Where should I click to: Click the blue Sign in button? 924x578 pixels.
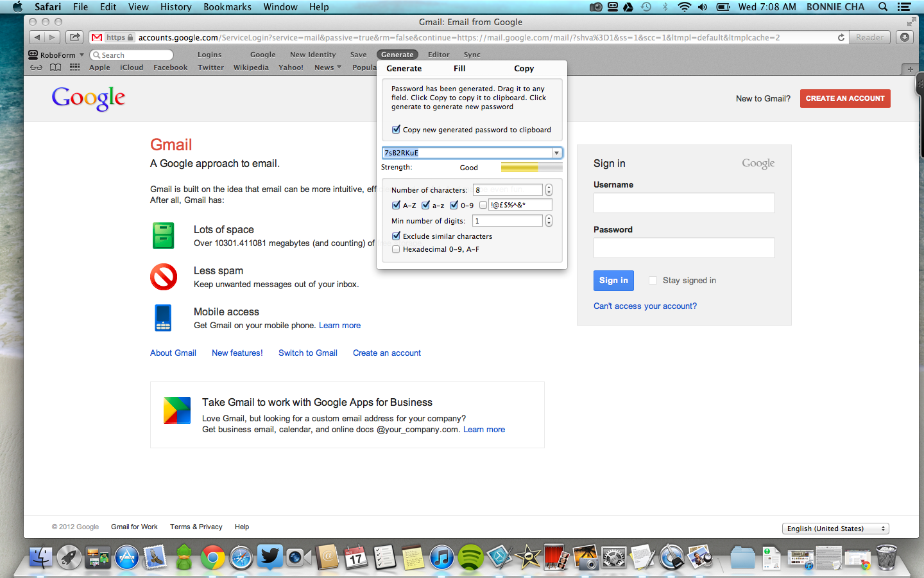click(x=613, y=281)
